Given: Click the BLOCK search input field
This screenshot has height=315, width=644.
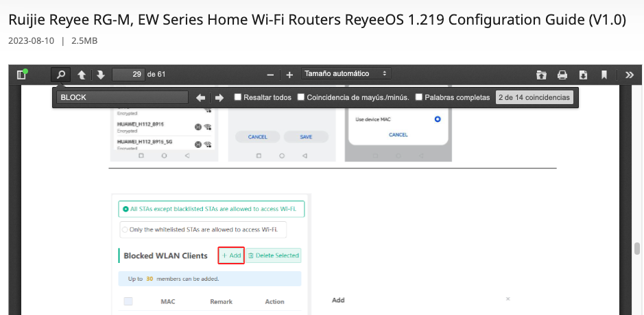Looking at the screenshot, I should point(122,98).
